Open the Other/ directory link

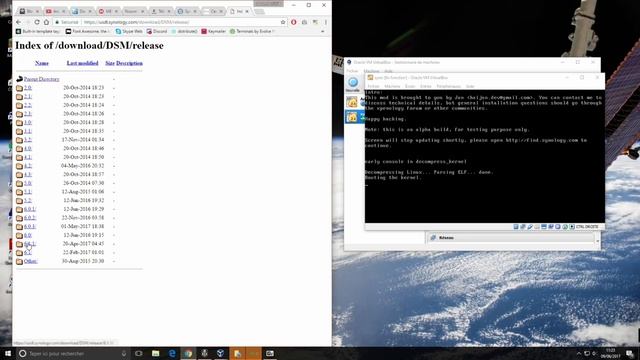pyautogui.click(x=31, y=261)
